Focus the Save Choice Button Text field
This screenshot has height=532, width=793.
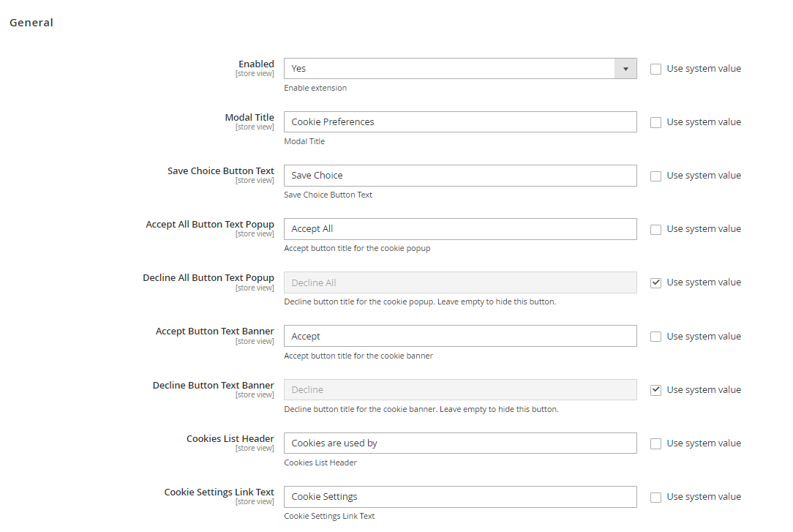tap(460, 176)
